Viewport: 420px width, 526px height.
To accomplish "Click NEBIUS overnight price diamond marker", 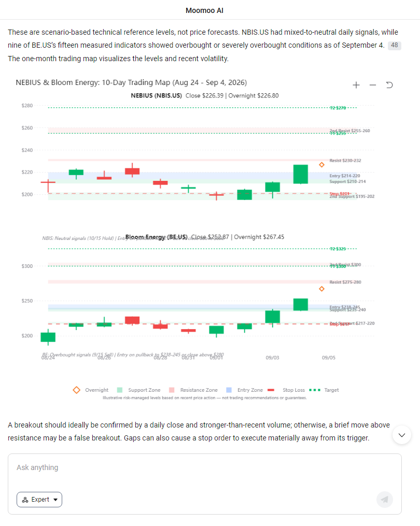I will pos(321,165).
